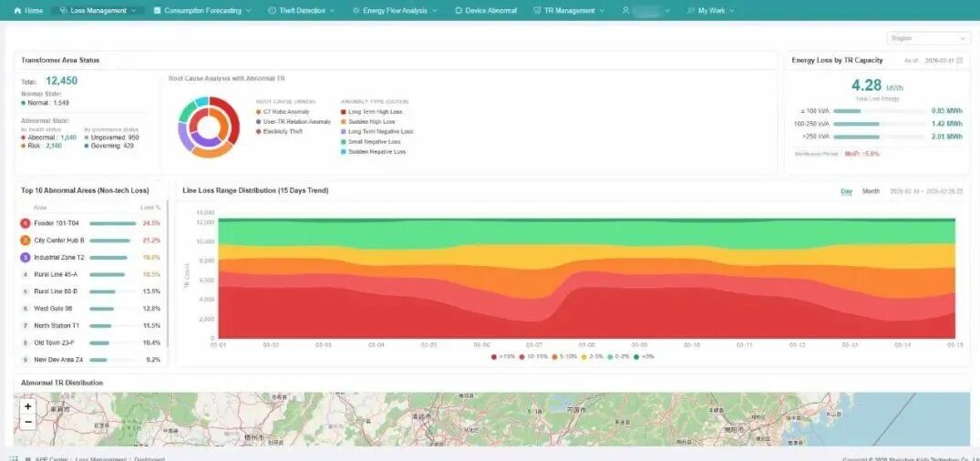
Task: Click the Loss Management breadcrumb link
Action: coord(100,459)
